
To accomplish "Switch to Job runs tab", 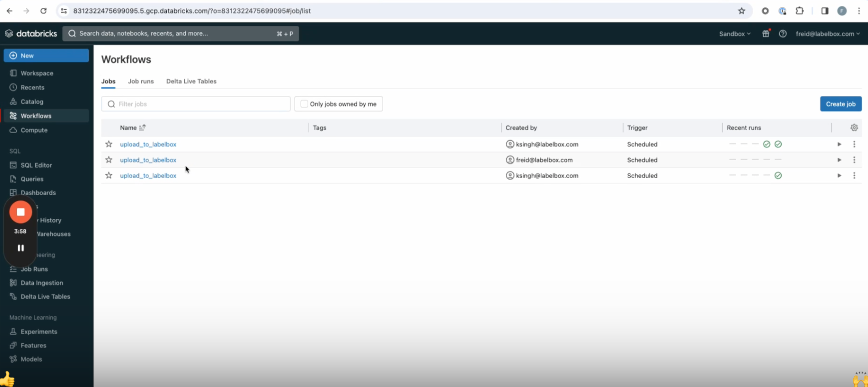I will pos(141,81).
